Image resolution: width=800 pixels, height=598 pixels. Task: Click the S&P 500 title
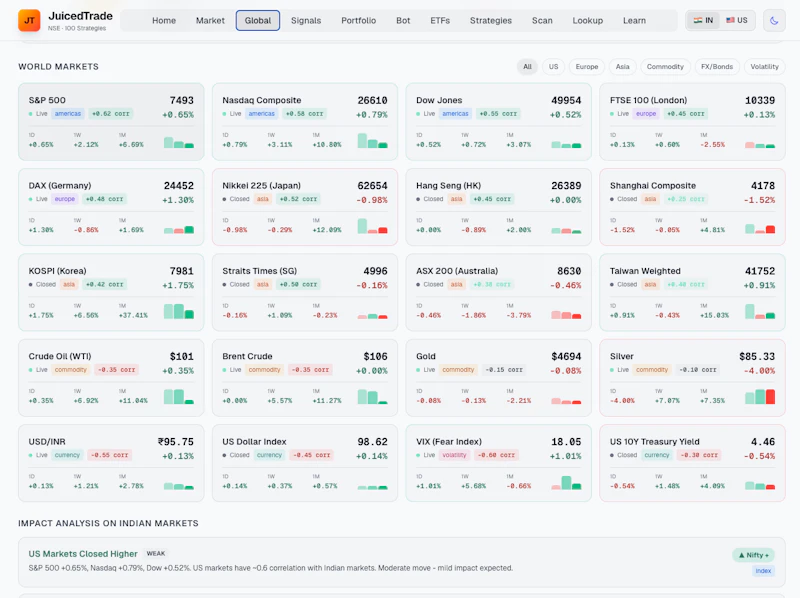pos(47,100)
